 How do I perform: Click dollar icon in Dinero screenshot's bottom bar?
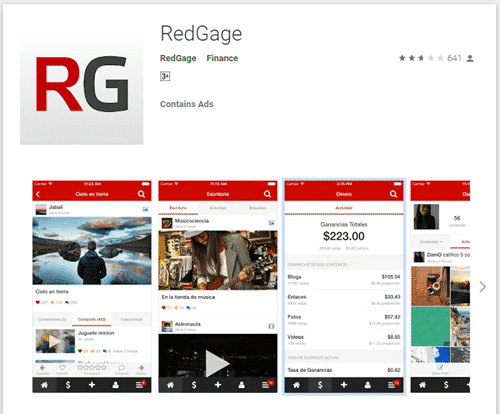320,385
